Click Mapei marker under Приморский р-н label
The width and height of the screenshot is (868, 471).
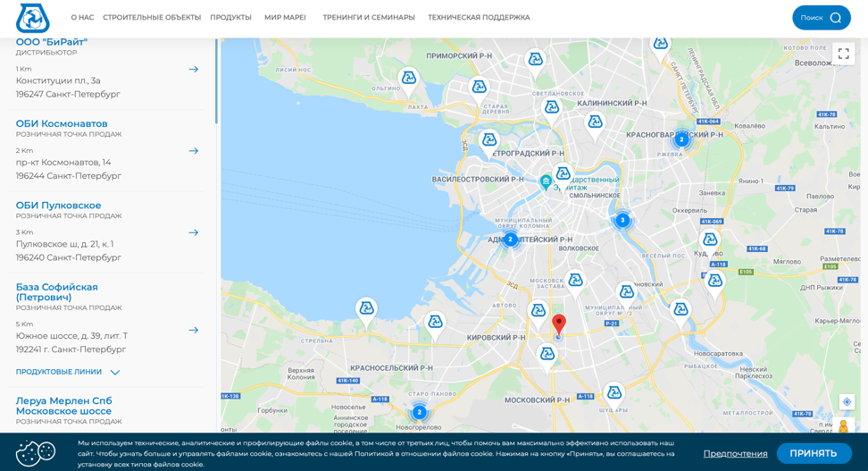(535, 62)
